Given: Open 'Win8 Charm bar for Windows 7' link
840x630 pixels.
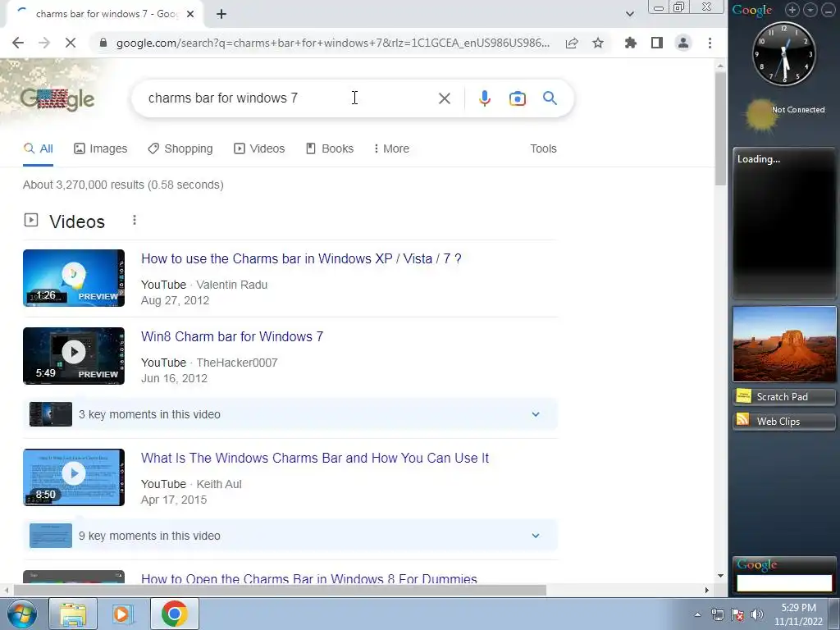Looking at the screenshot, I should pyautogui.click(x=232, y=336).
